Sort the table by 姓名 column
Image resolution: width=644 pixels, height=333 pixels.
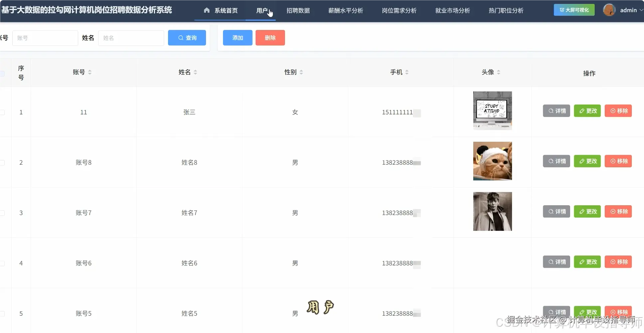click(195, 72)
